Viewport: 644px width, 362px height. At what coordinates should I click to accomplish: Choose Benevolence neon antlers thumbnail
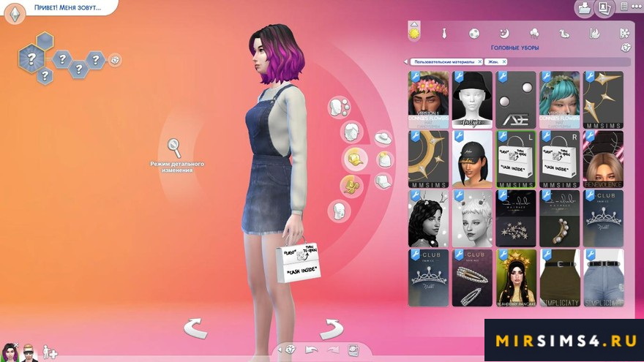point(603,159)
